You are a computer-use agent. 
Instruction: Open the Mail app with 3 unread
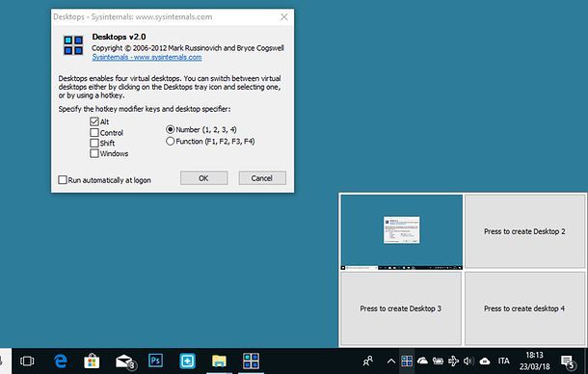(125, 361)
